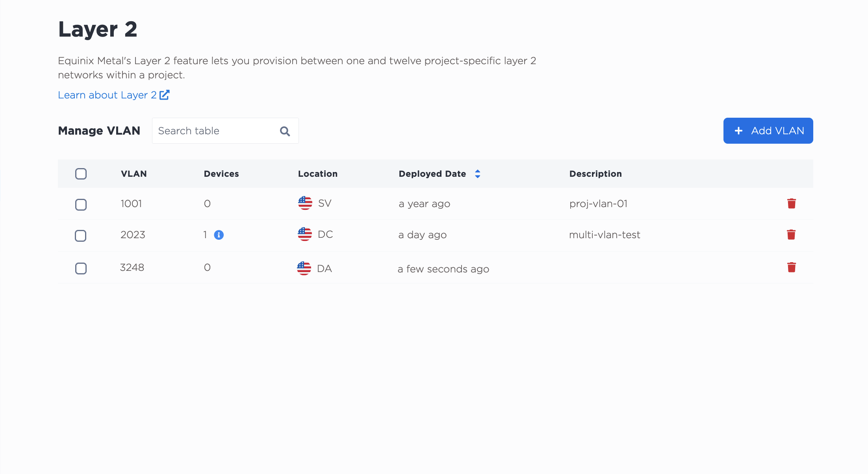Select the checkbox for VLAN 1001
The width and height of the screenshot is (868, 474).
pos(81,205)
